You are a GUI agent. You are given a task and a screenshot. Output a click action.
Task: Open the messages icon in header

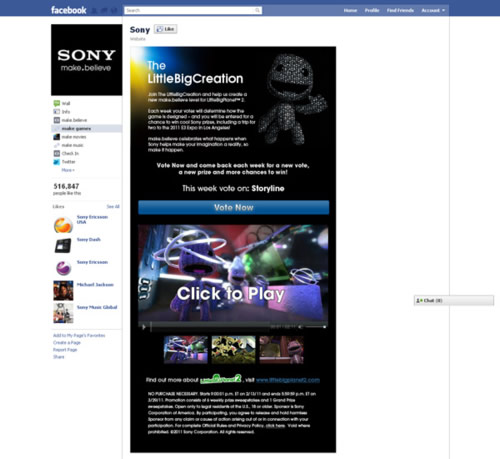pos(104,11)
